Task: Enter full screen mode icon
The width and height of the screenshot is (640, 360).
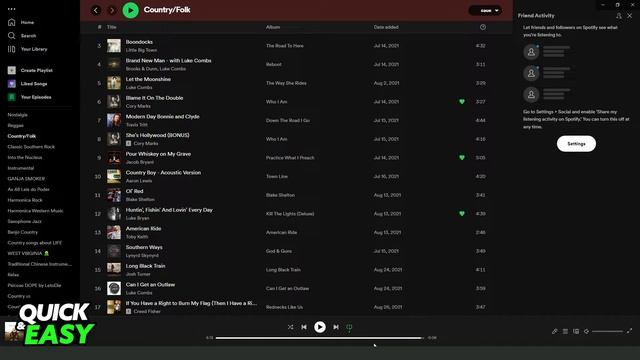Action: coord(629,331)
